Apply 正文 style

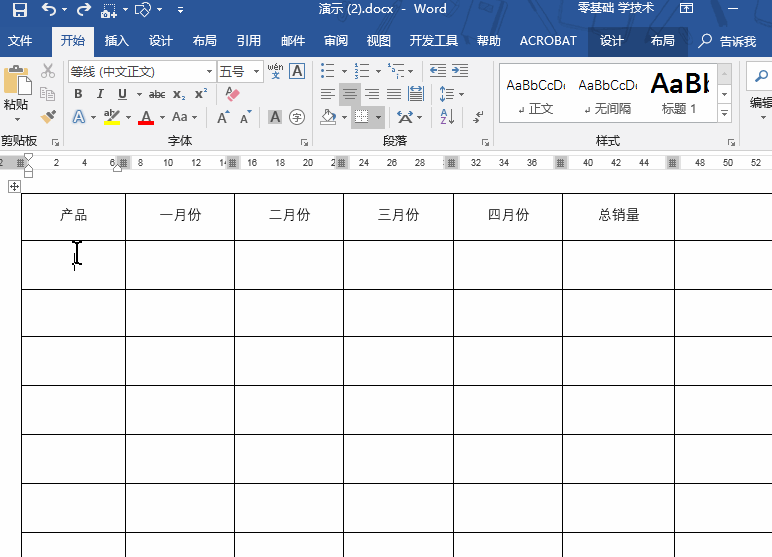[x=536, y=96]
